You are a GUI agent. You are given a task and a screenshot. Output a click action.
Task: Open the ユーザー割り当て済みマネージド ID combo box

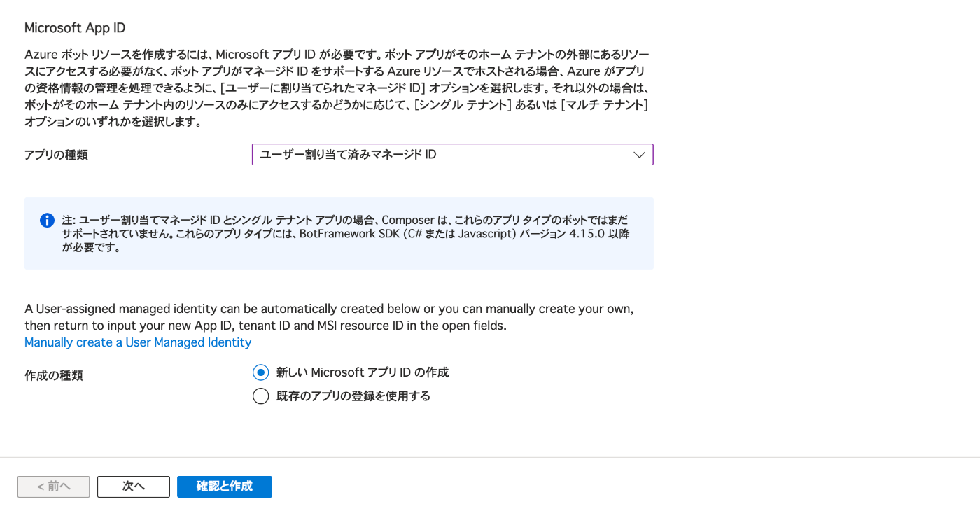[x=452, y=155]
